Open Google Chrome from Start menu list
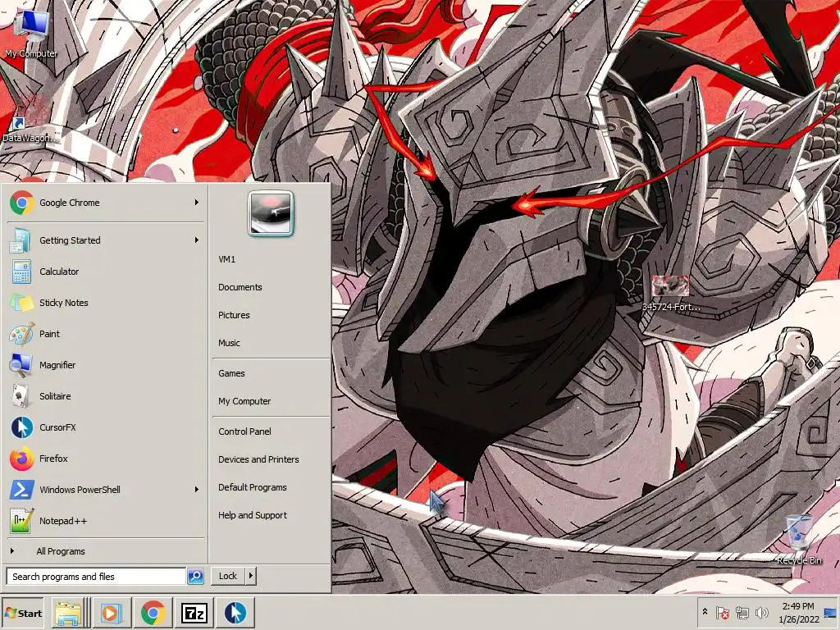The height and width of the screenshot is (630, 840). click(x=106, y=203)
